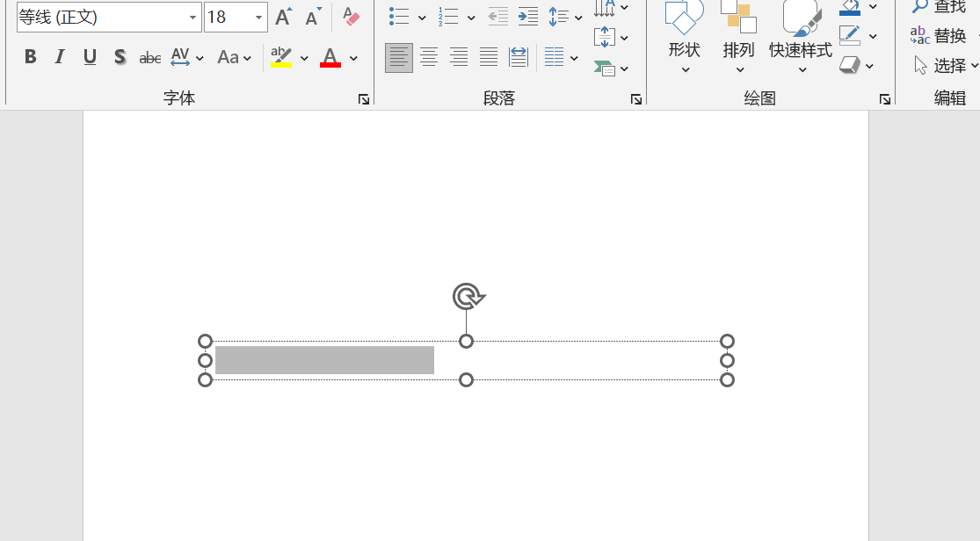Open the 排列 arrange menu
980x541 pixels.
[x=739, y=38]
